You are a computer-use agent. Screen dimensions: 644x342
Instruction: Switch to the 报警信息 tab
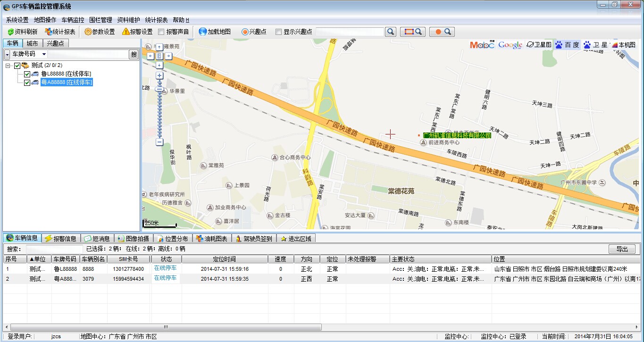pyautogui.click(x=60, y=238)
